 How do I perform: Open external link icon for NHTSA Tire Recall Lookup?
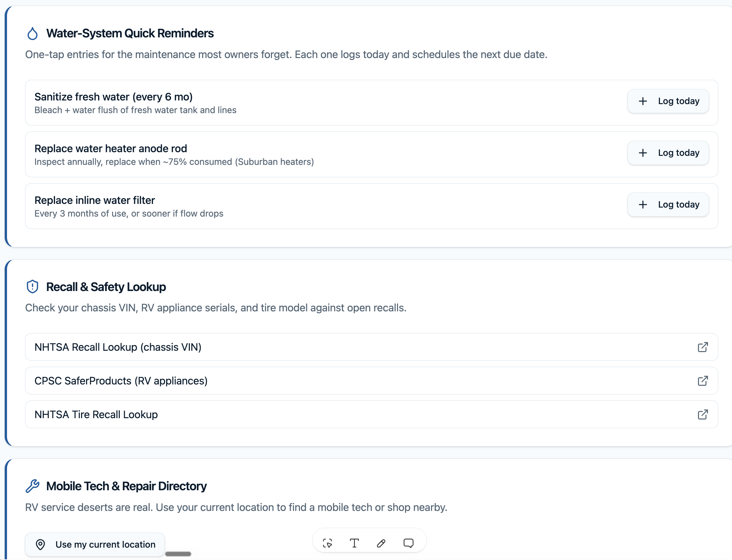[x=703, y=414]
